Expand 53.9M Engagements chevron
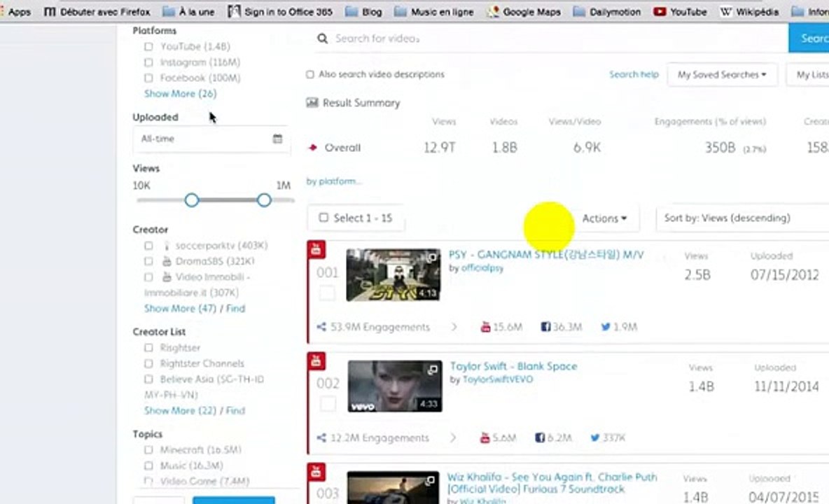This screenshot has height=504, width=829. [454, 327]
